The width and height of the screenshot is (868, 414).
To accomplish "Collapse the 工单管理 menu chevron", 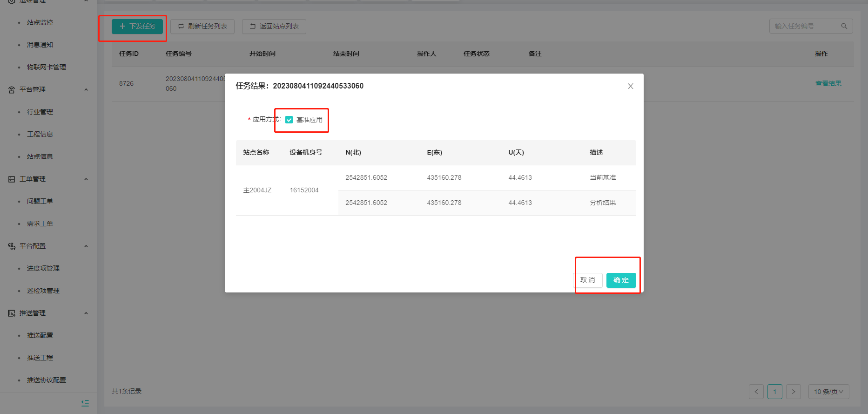I will (x=86, y=179).
